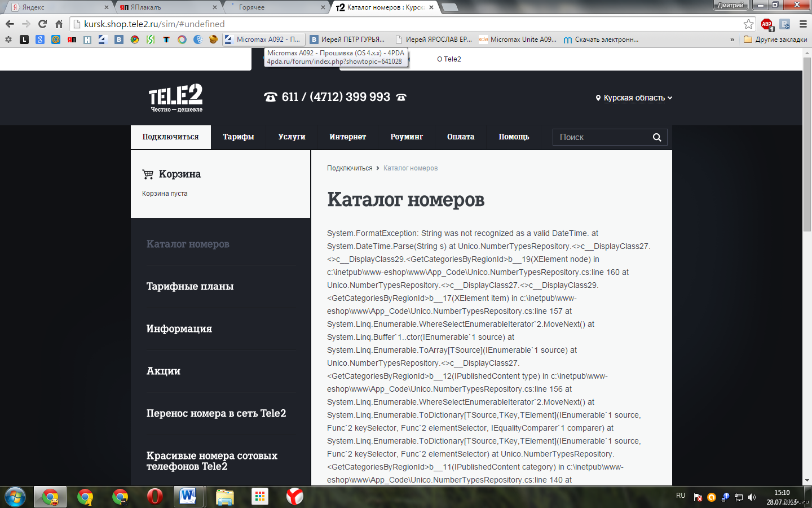Click the RU language indicator in tray
The height and width of the screenshot is (508, 812).
(x=681, y=496)
